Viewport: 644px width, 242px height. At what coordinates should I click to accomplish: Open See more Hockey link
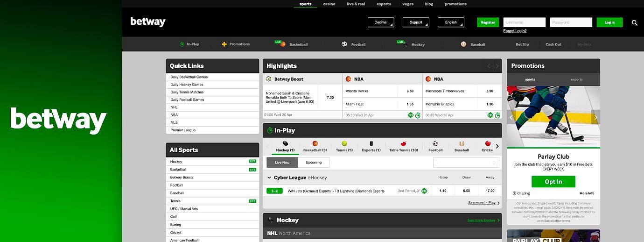[483, 220]
